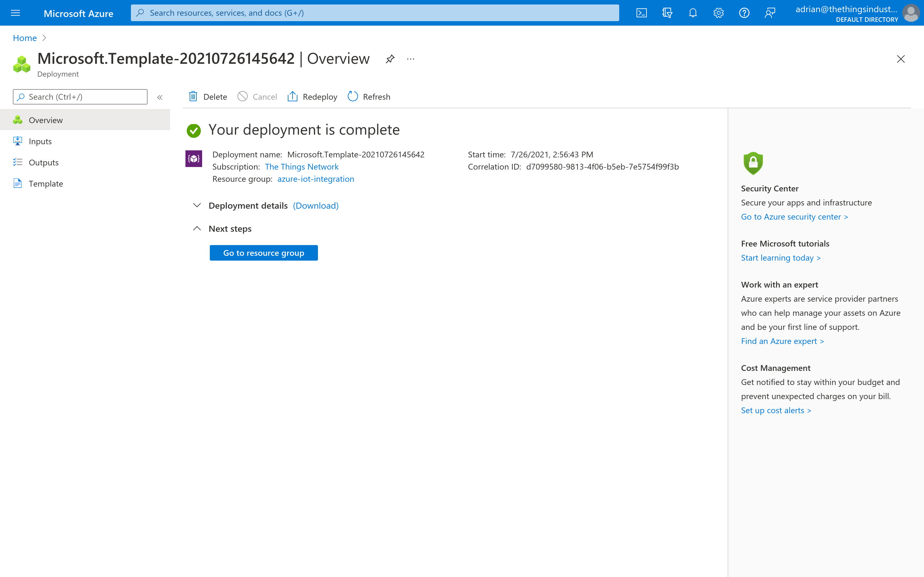Click the more options ellipsis menu

click(x=410, y=58)
